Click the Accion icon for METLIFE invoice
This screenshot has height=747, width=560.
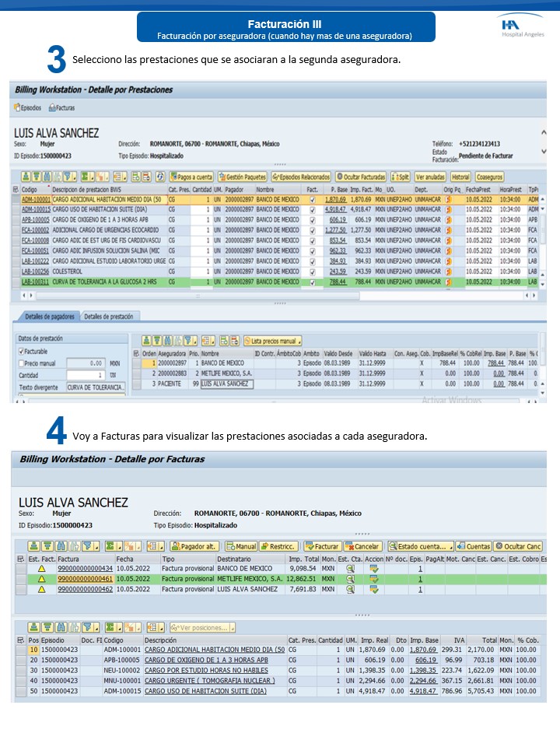(374, 579)
